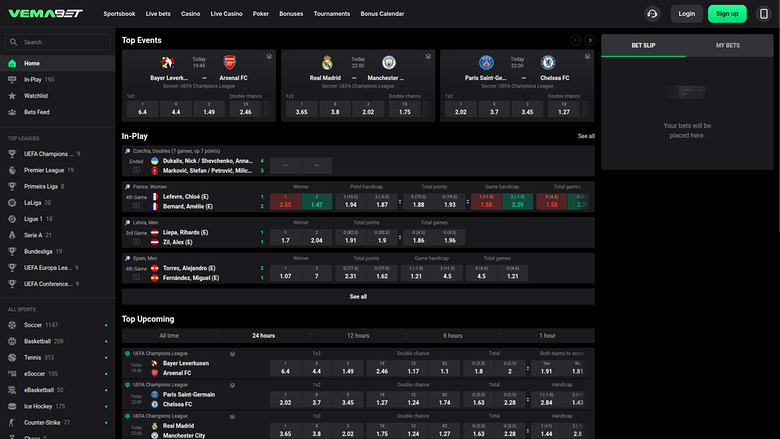
Task: Select Serie A in top leagues
Action: pyautogui.click(x=57, y=235)
